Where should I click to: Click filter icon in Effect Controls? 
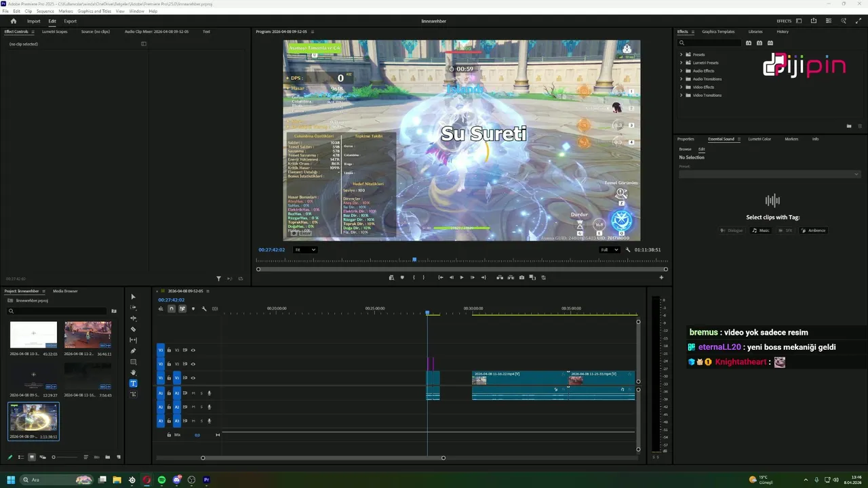(218, 279)
